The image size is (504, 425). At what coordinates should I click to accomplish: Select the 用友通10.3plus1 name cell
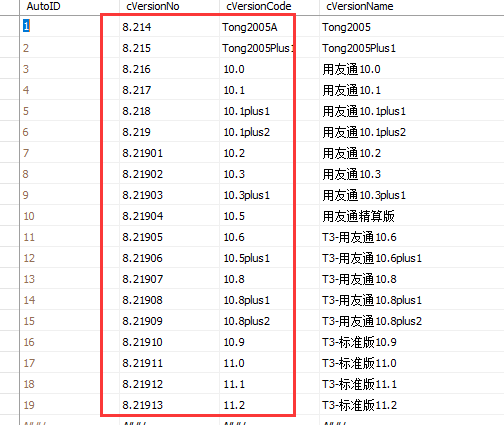click(412, 195)
